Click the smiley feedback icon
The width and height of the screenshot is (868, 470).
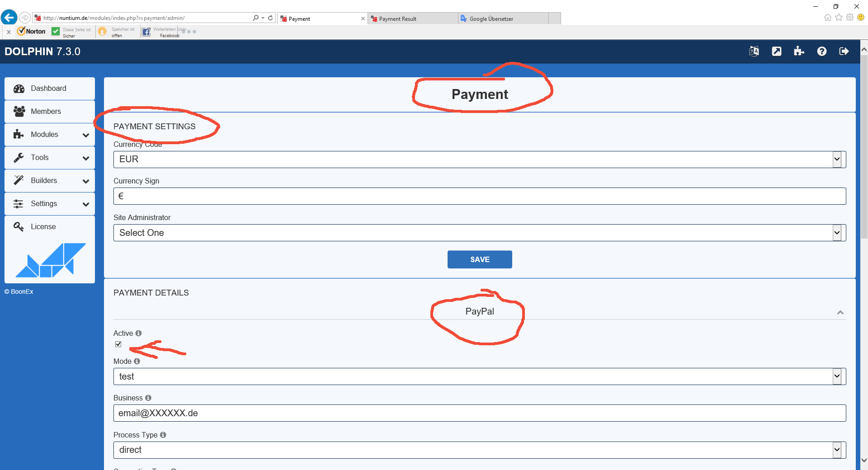pyautogui.click(x=861, y=18)
